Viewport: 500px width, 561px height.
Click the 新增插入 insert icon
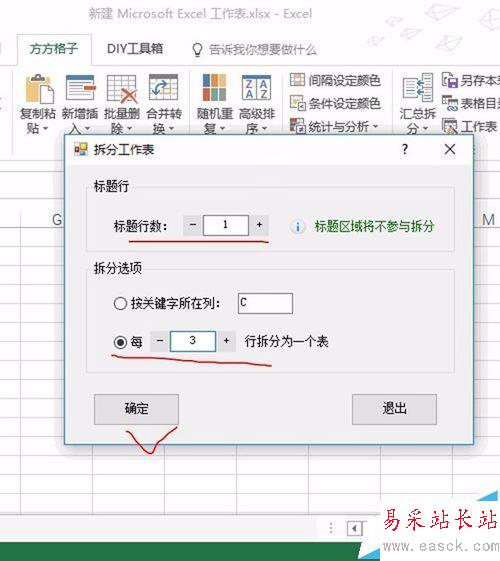[80, 88]
